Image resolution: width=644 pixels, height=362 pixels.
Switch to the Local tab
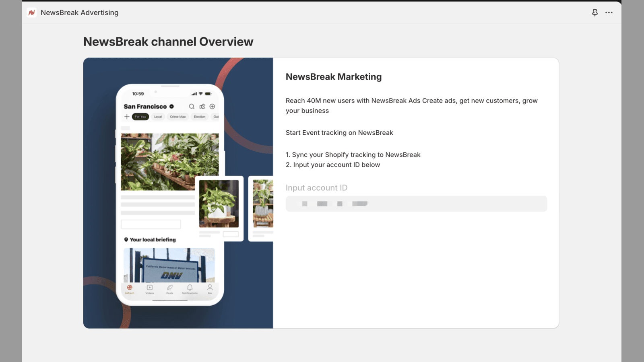click(157, 117)
